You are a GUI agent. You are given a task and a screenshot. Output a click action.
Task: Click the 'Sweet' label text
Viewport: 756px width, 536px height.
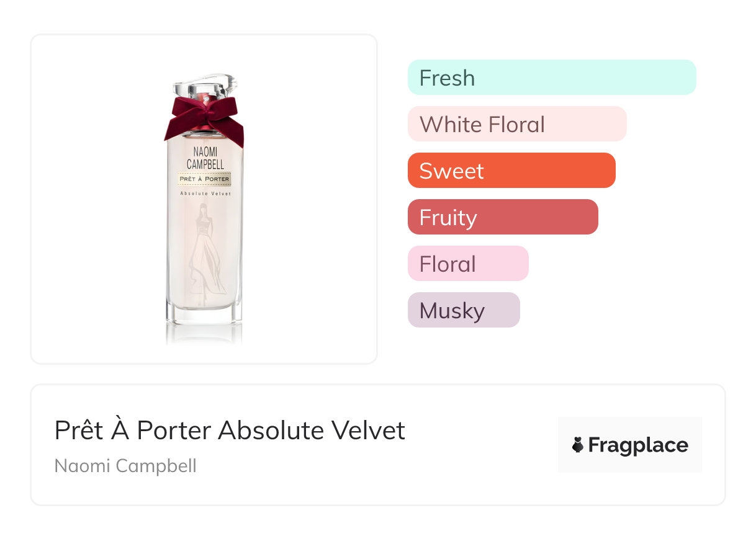click(x=451, y=171)
